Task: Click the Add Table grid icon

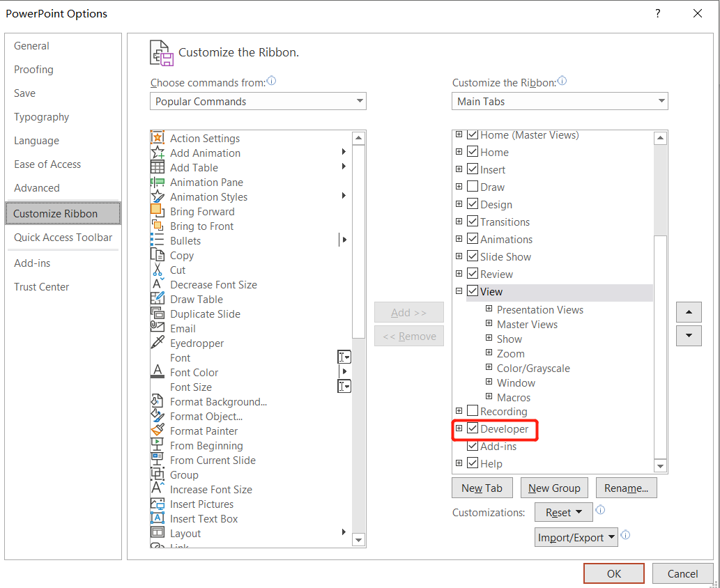Action: (158, 167)
